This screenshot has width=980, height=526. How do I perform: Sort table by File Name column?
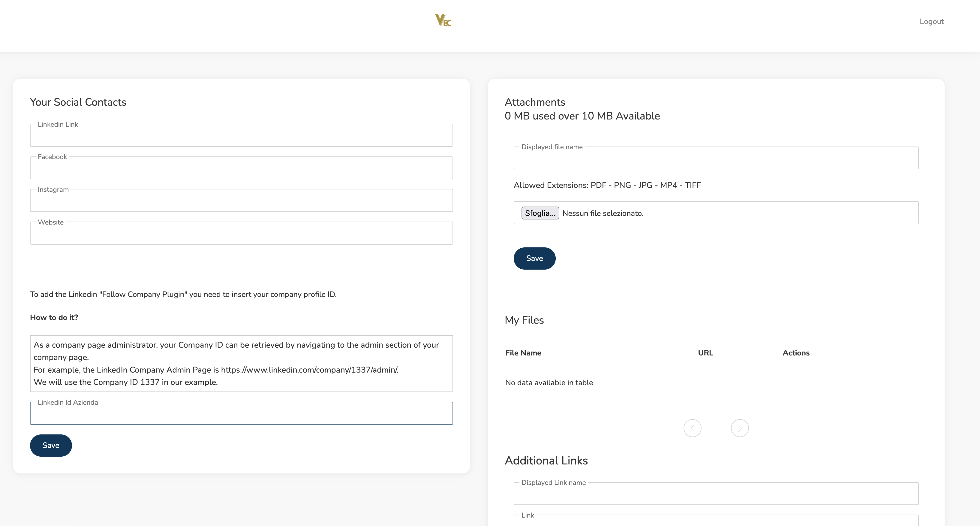tap(523, 353)
